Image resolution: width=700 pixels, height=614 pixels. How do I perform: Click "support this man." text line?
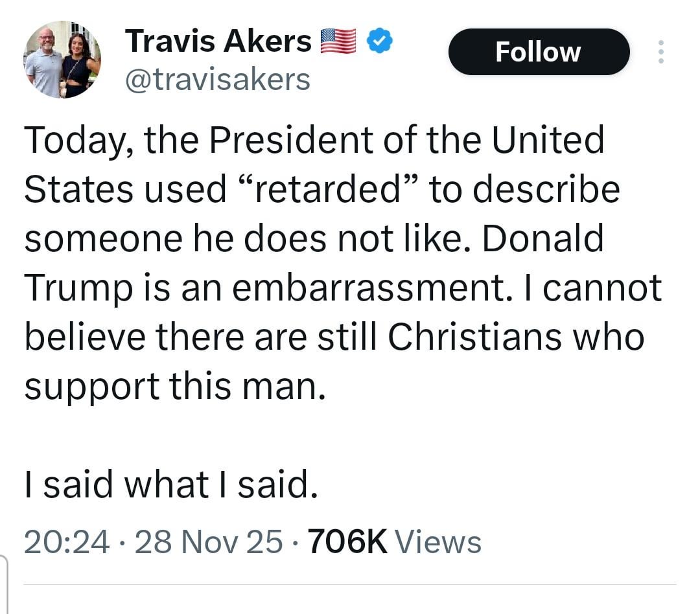click(x=174, y=387)
